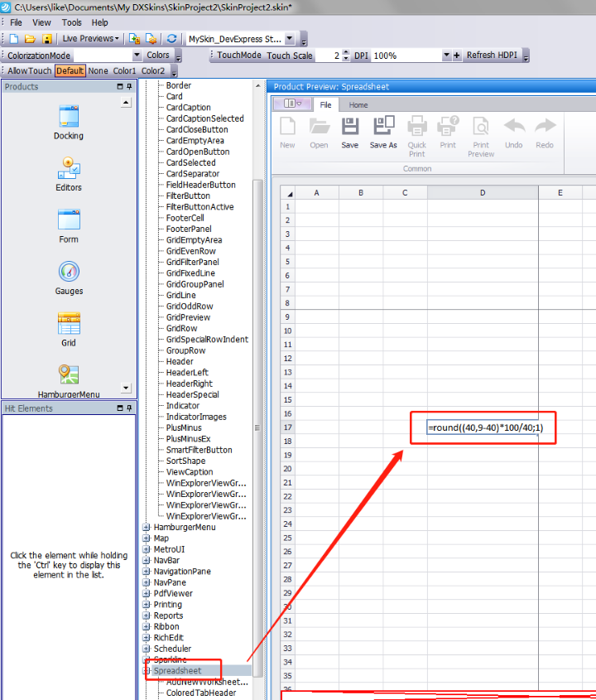Screen dimensions: 596x700
Task: Open the MySkin_DevExpress skin selector dropdown
Action: coord(290,39)
